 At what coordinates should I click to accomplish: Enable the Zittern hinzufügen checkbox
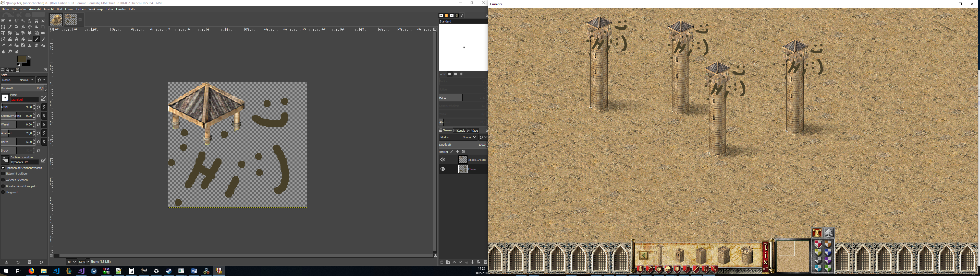[3, 174]
